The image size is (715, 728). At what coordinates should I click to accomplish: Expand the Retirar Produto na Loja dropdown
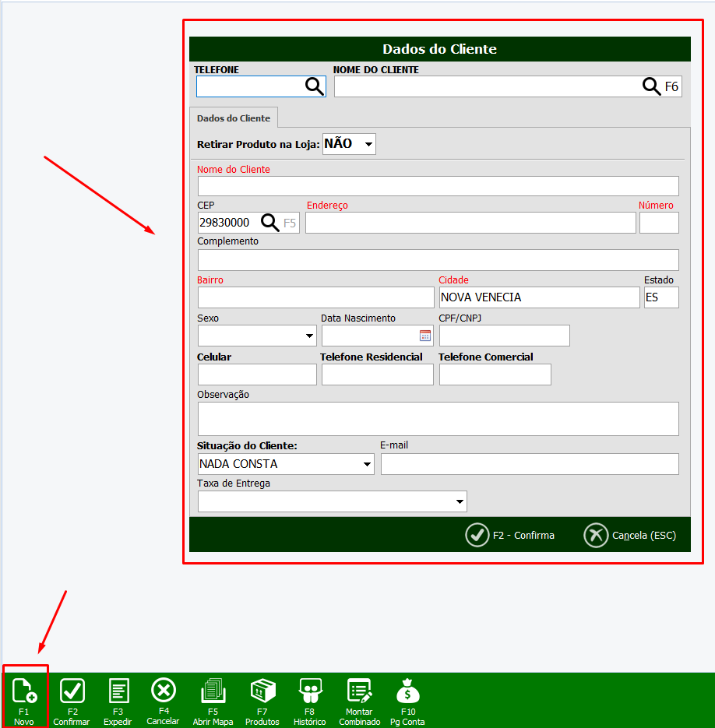tap(368, 144)
